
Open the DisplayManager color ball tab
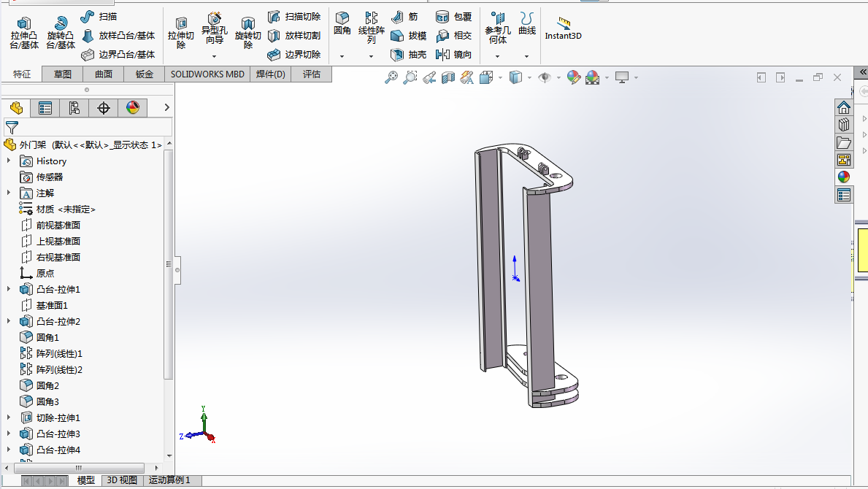pyautogui.click(x=132, y=108)
